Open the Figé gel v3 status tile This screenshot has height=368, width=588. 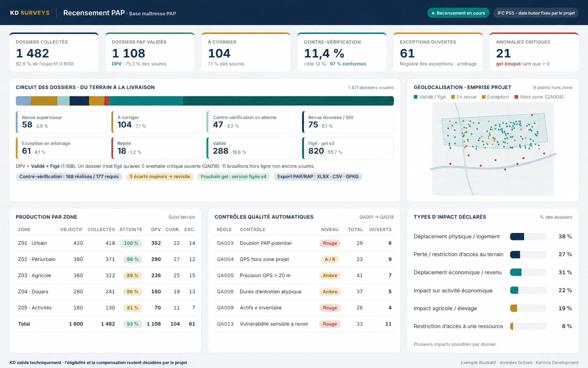pyautogui.click(x=348, y=148)
